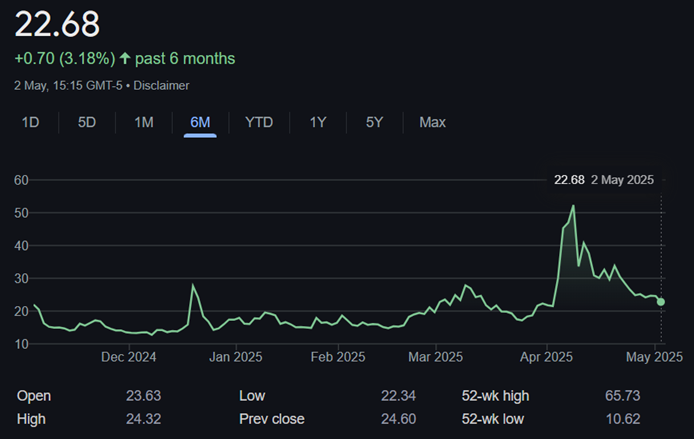The image size is (694, 439).
Task: Select the 1D time range tab
Action: tap(31, 122)
